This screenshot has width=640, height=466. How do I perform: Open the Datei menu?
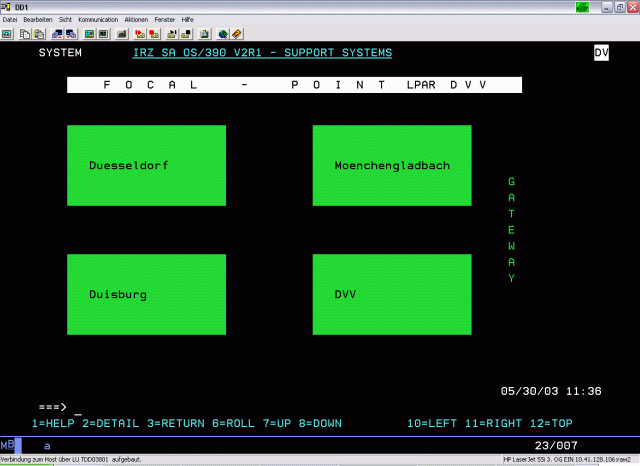[10, 20]
